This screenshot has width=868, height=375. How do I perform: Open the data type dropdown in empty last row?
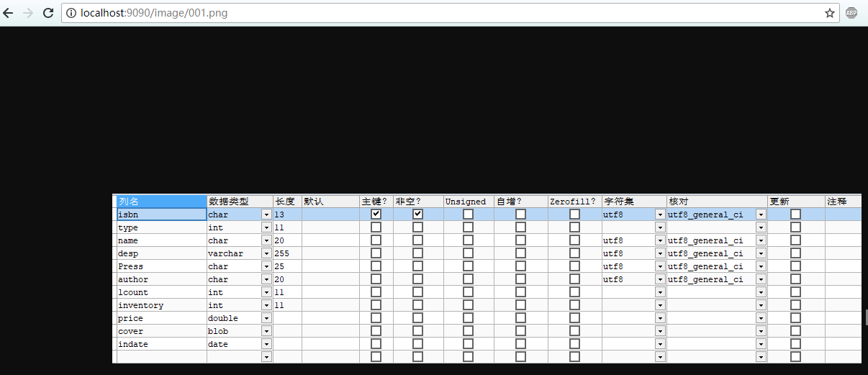pos(266,356)
